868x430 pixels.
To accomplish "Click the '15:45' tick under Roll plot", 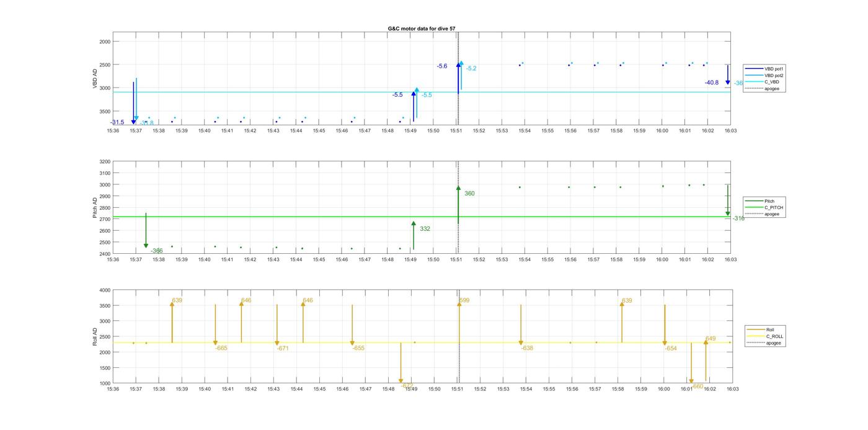I will tap(319, 389).
